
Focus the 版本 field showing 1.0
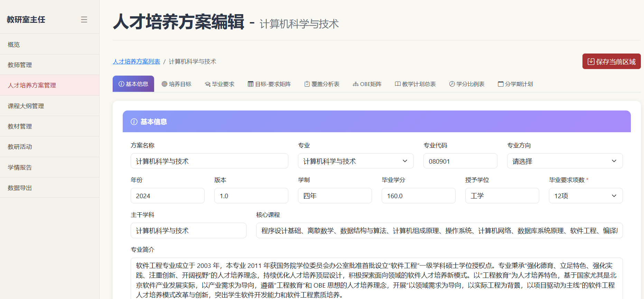[x=251, y=196]
